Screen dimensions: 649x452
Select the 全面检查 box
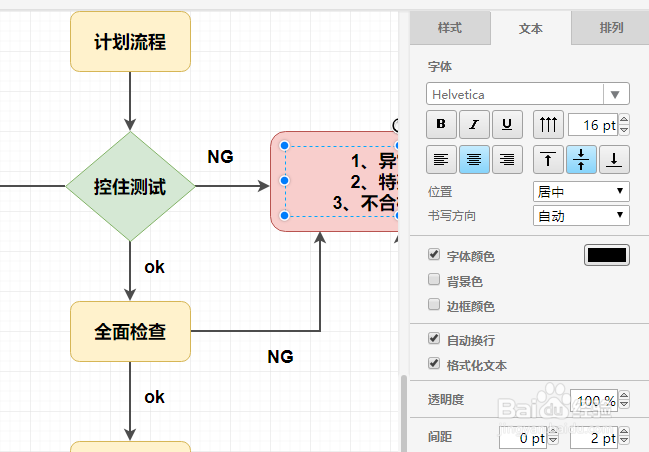click(130, 332)
